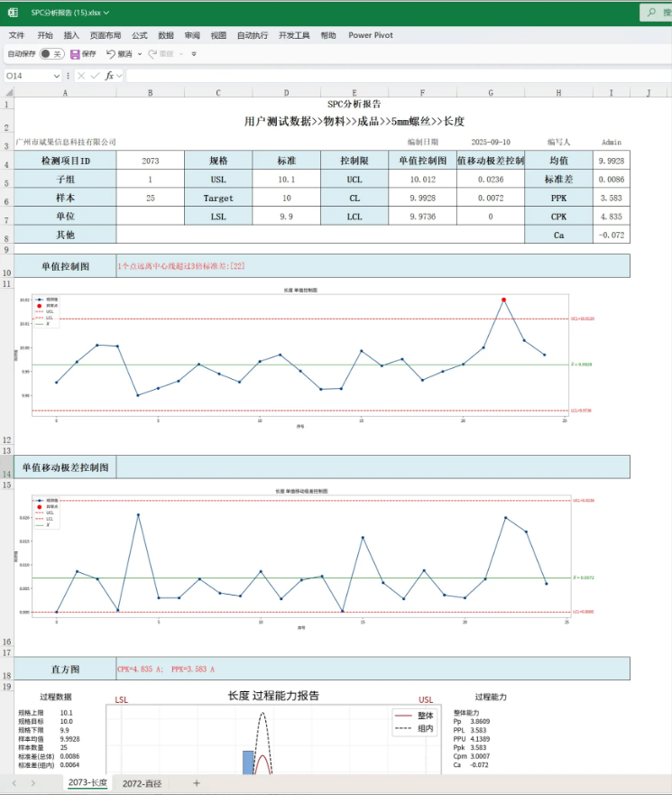Image resolution: width=672 pixels, height=795 pixels.
Task: Select the 均值 cell showing 9.9928
Action: pyautogui.click(x=612, y=161)
